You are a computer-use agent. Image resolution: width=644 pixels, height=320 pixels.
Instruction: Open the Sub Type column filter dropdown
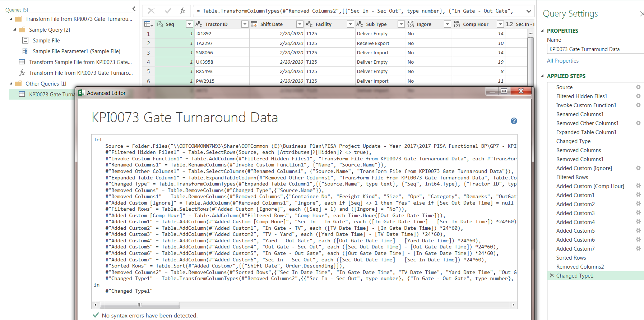(x=401, y=24)
